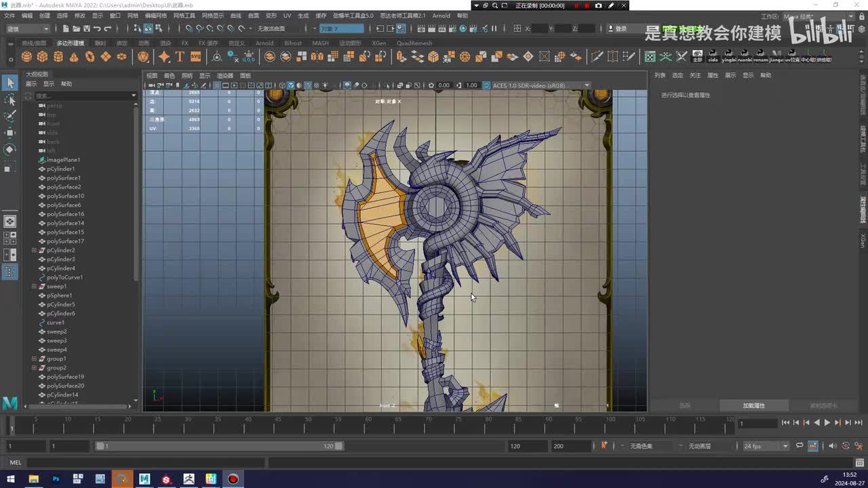Image resolution: width=868 pixels, height=488 pixels.
Task: Click the SVG import shelf icon
Action: click(195, 57)
